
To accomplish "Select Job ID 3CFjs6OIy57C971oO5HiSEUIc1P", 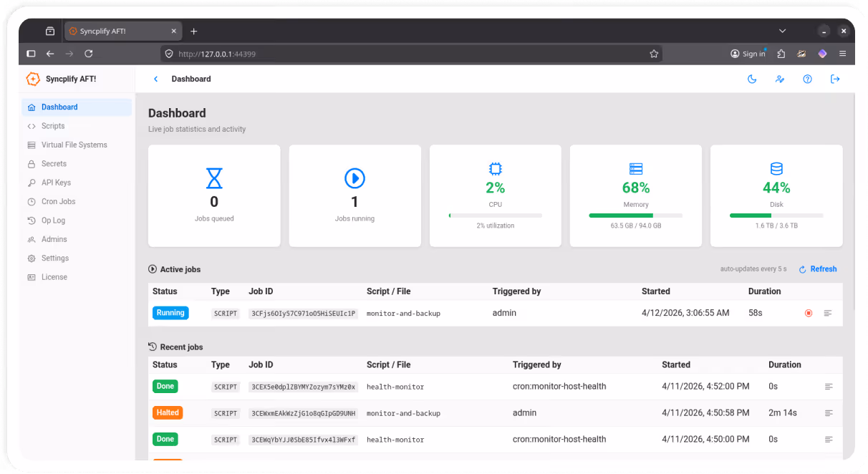I will [304, 314].
